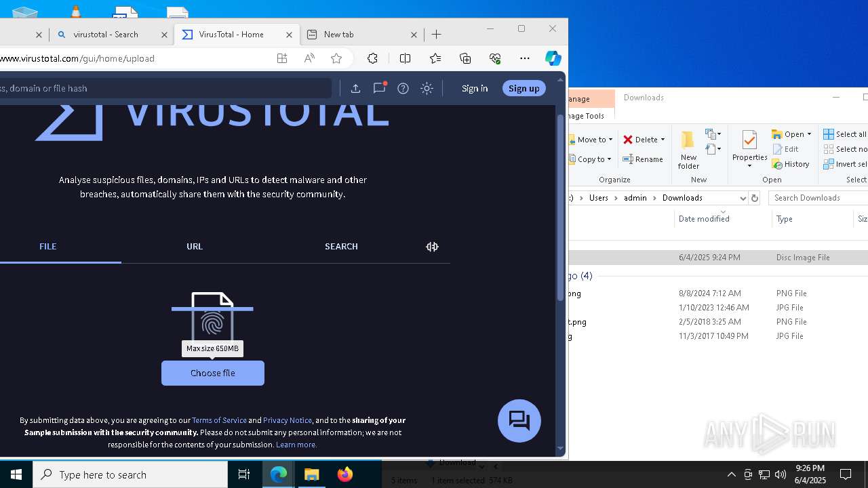
Task: Switch to New tab browser tab
Action: click(x=362, y=35)
